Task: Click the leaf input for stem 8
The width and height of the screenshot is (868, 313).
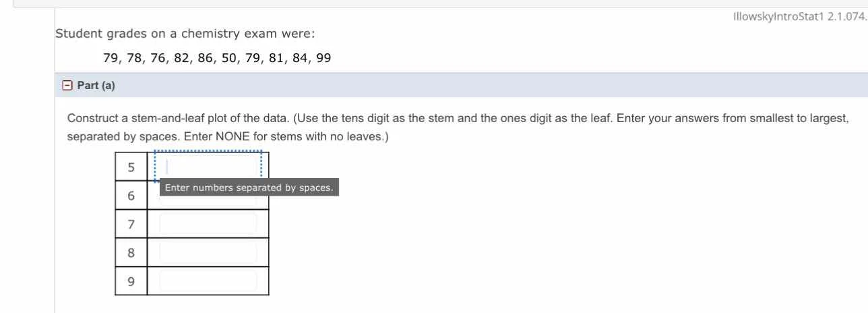Action: 208,253
